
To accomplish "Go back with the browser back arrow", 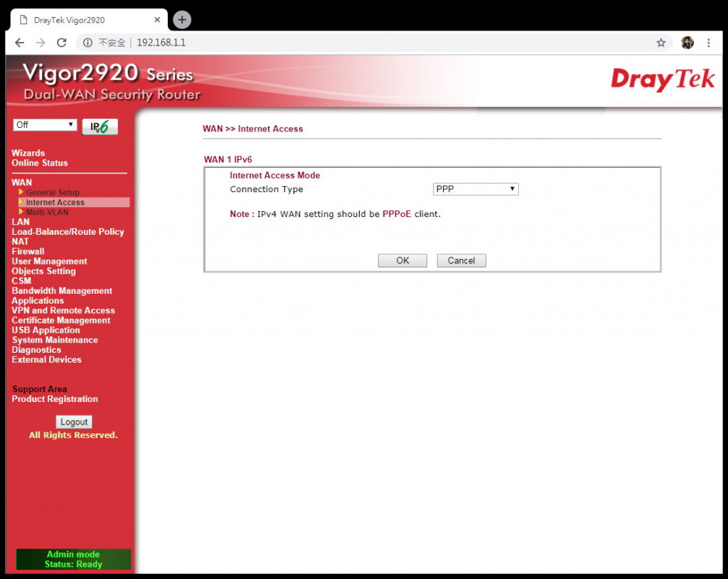I will pos(19,43).
